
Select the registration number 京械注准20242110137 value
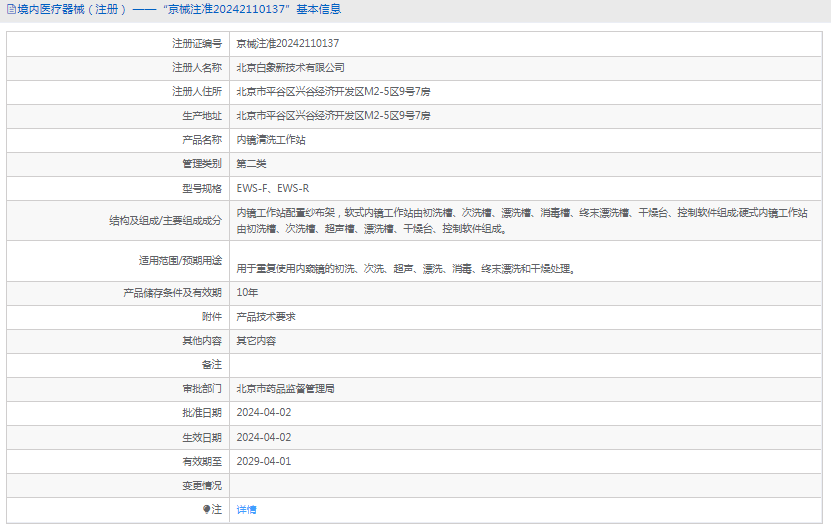288,43
